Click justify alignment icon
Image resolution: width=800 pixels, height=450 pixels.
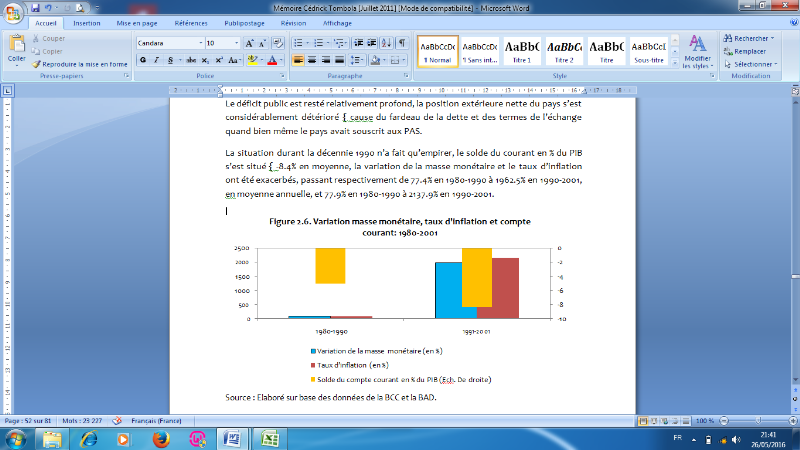(339, 60)
